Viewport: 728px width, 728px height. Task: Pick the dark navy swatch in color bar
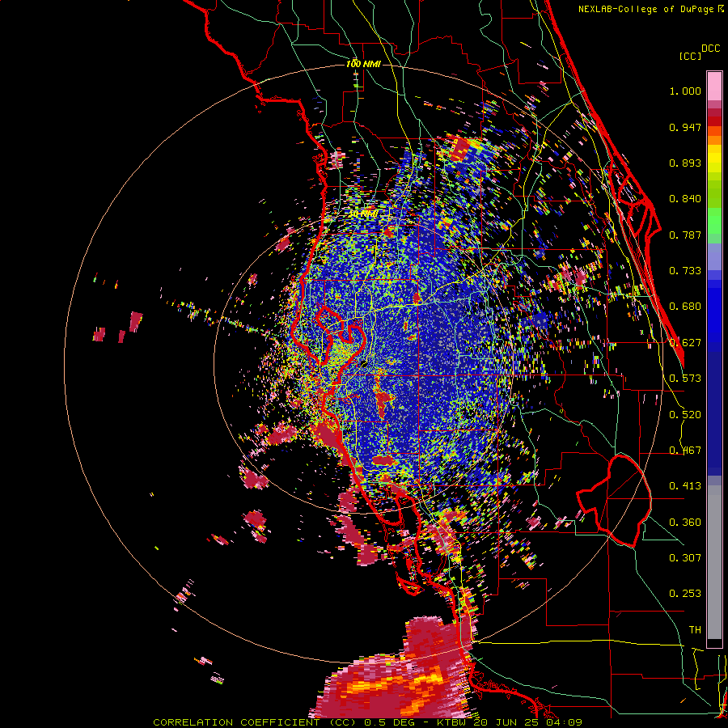pos(714,413)
